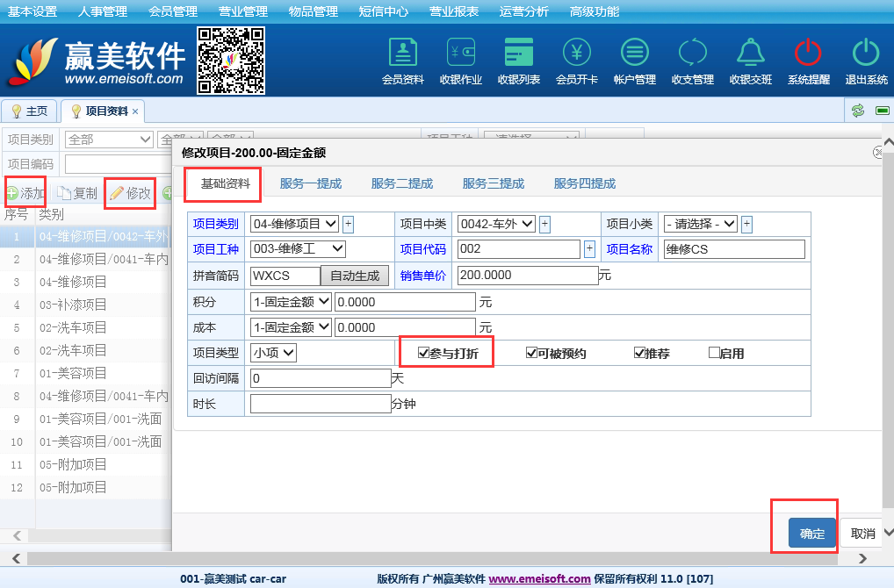This screenshot has height=588, width=894.
Task: Open 帐户管理 account management icon
Action: 635,61
